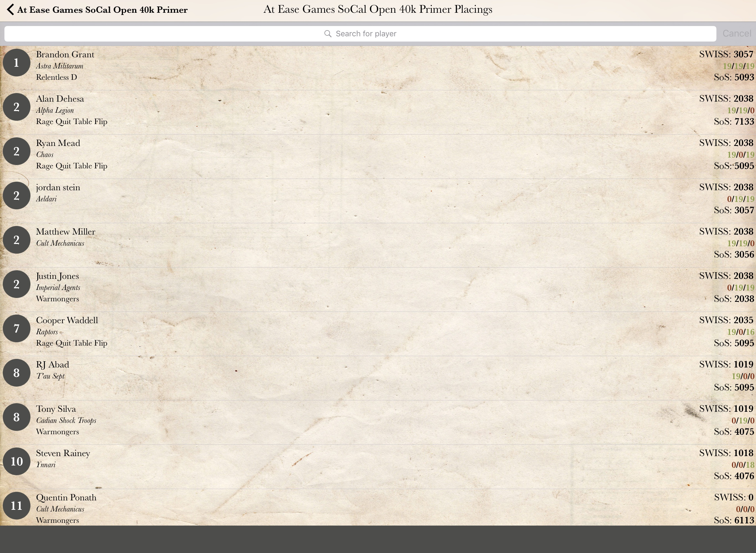
Task: Click SWISS: 3057 score
Action: click(x=726, y=54)
